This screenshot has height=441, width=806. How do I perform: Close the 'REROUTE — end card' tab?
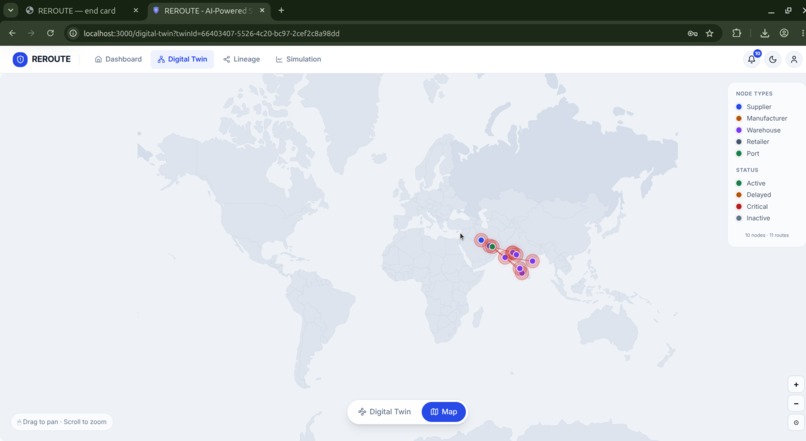(136, 10)
